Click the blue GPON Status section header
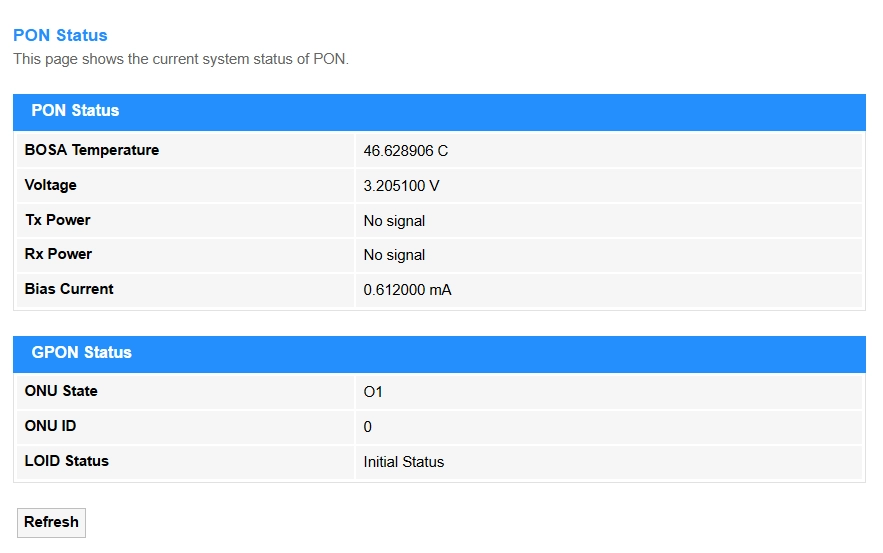The height and width of the screenshot is (553, 883). click(x=81, y=353)
